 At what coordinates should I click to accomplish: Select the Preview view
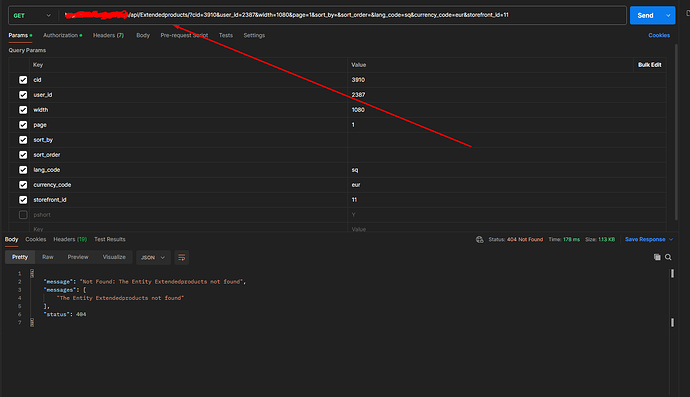78,257
